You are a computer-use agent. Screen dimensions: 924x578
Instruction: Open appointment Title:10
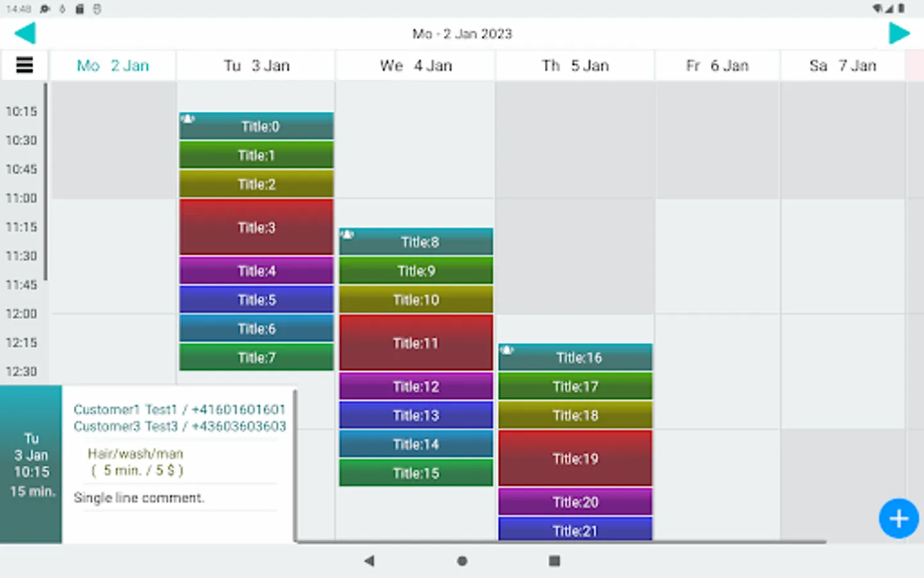pos(416,300)
